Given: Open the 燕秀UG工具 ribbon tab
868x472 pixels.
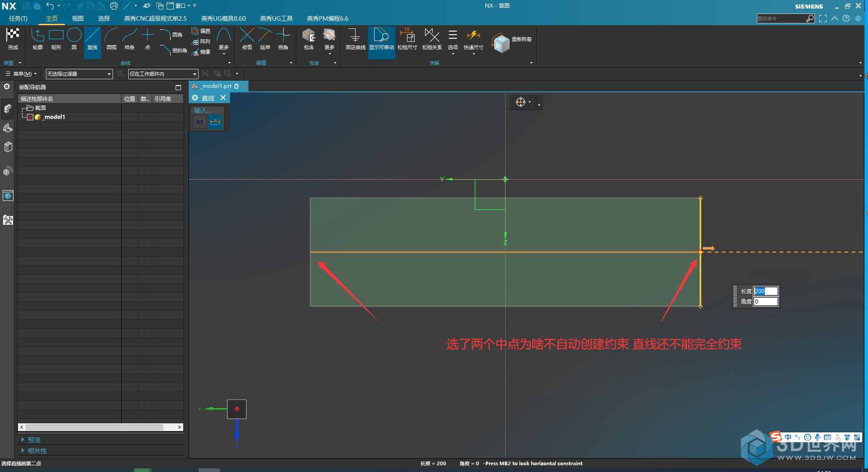Looking at the screenshot, I should [x=276, y=18].
